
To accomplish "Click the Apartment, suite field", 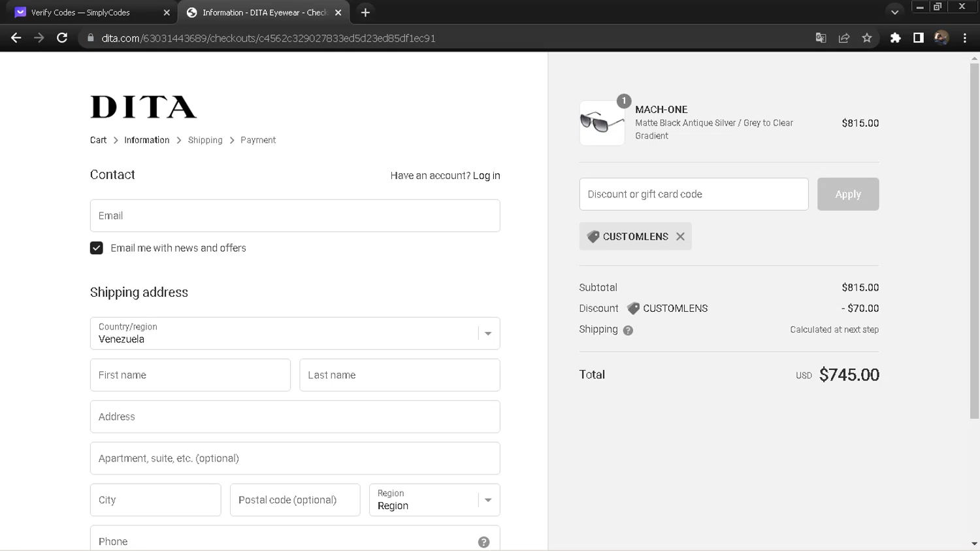I will (295, 458).
